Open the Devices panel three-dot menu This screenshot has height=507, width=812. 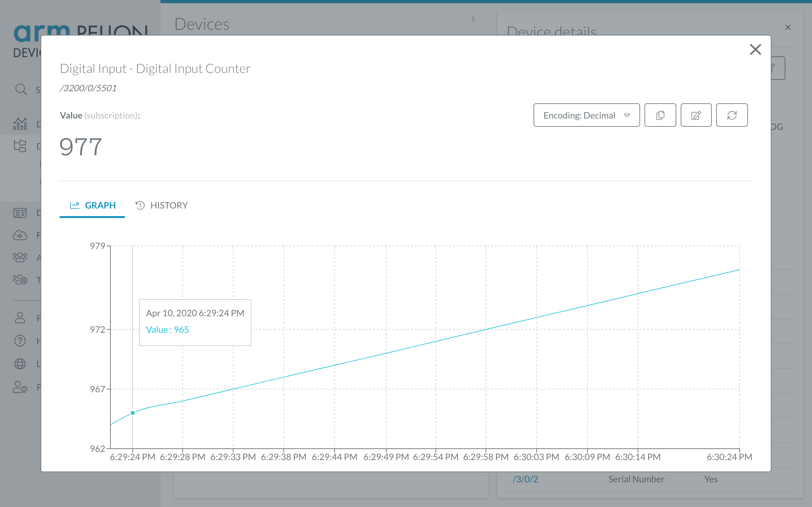pyautogui.click(x=473, y=19)
